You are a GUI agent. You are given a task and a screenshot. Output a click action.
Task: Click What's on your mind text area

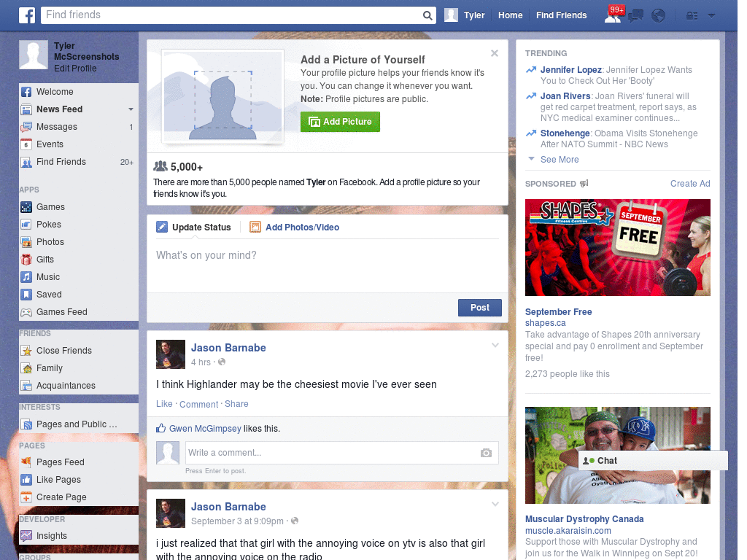coord(328,267)
